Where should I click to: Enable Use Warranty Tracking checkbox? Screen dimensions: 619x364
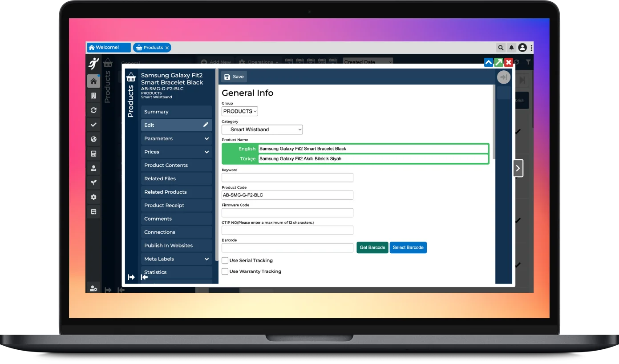tap(225, 271)
